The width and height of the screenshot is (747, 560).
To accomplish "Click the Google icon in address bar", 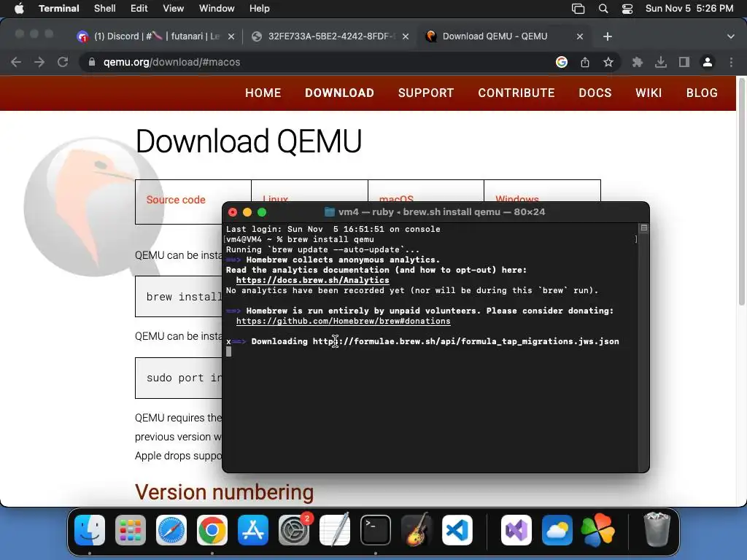I will tap(562, 63).
